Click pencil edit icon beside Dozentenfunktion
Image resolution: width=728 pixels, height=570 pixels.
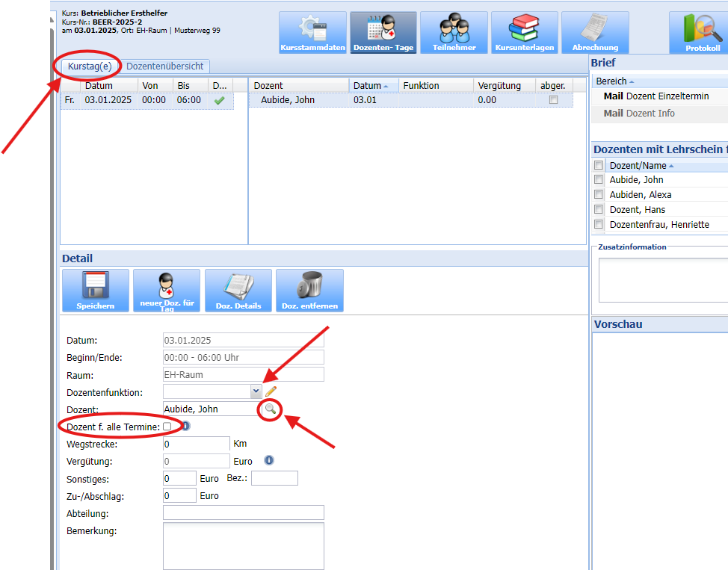pyautogui.click(x=271, y=391)
